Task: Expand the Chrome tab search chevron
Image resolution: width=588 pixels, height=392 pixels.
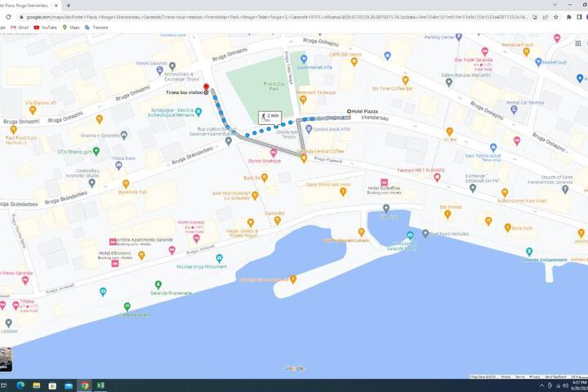Action: 555,5
